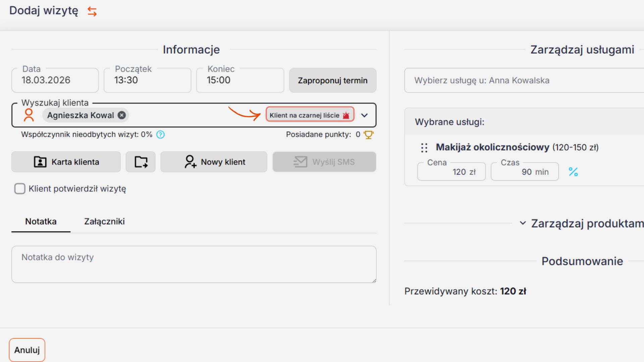Click the orange swap arrows icon
Screen dimensions: 644x362
pos(92,12)
